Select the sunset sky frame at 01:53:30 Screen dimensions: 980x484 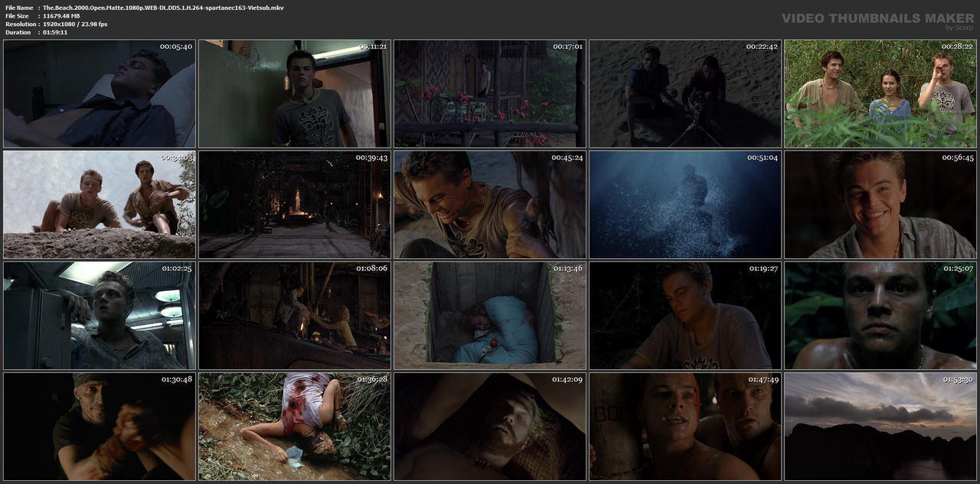pos(880,427)
